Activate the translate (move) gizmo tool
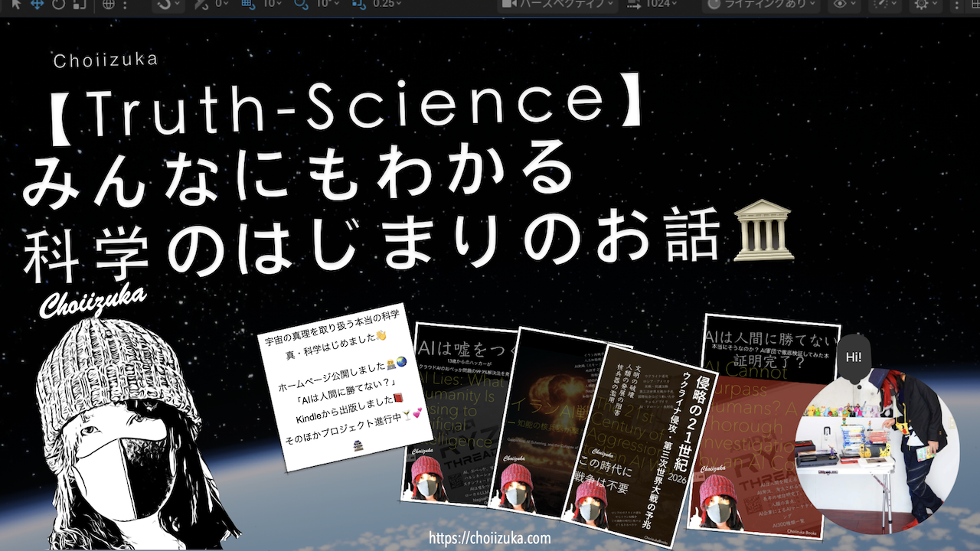980x551 pixels. coord(36,4)
